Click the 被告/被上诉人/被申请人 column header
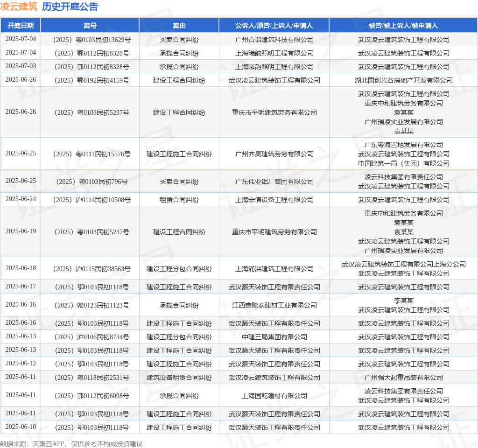 coord(403,26)
